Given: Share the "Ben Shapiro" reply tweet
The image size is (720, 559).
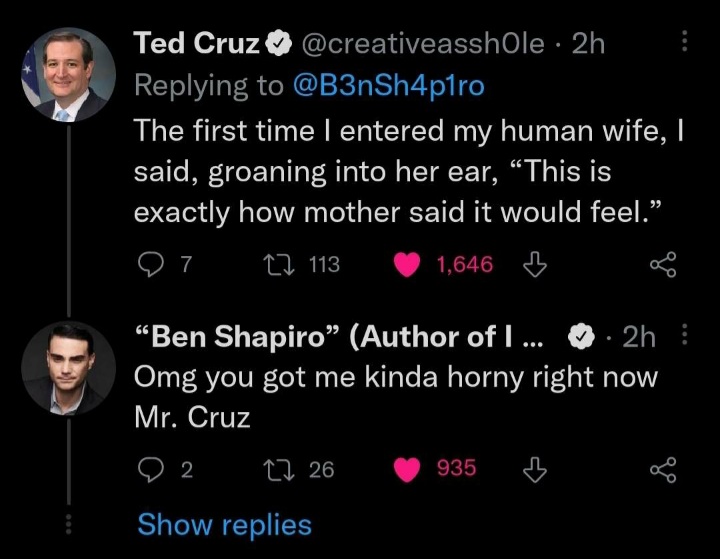Looking at the screenshot, I should pos(663,468).
